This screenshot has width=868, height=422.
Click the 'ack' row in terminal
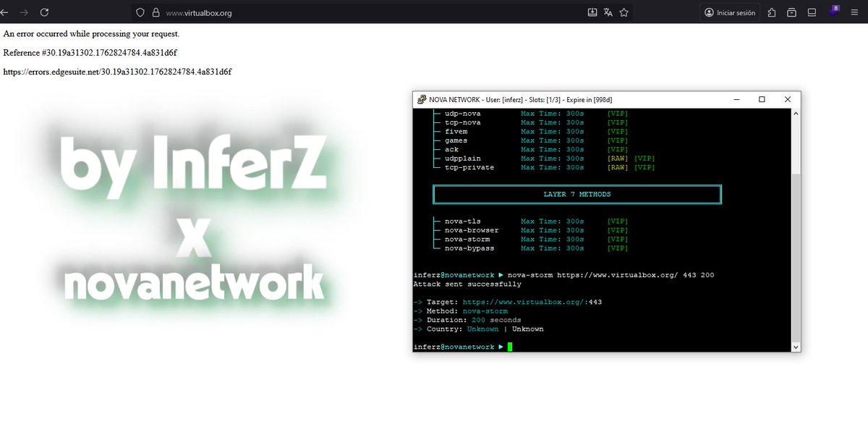pyautogui.click(x=530, y=149)
